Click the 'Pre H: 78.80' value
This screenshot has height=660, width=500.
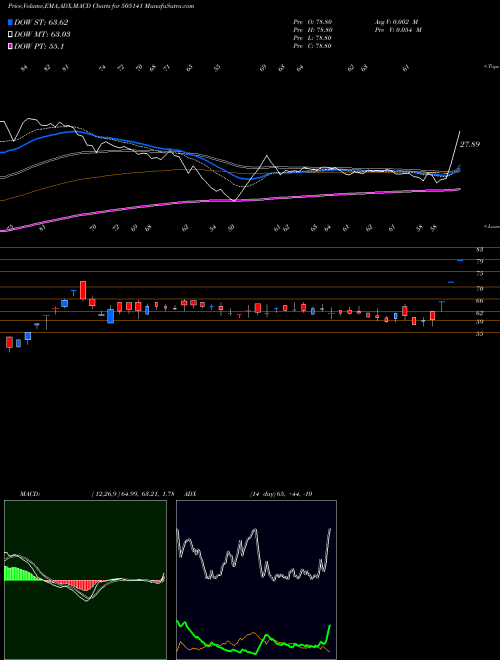313,30
